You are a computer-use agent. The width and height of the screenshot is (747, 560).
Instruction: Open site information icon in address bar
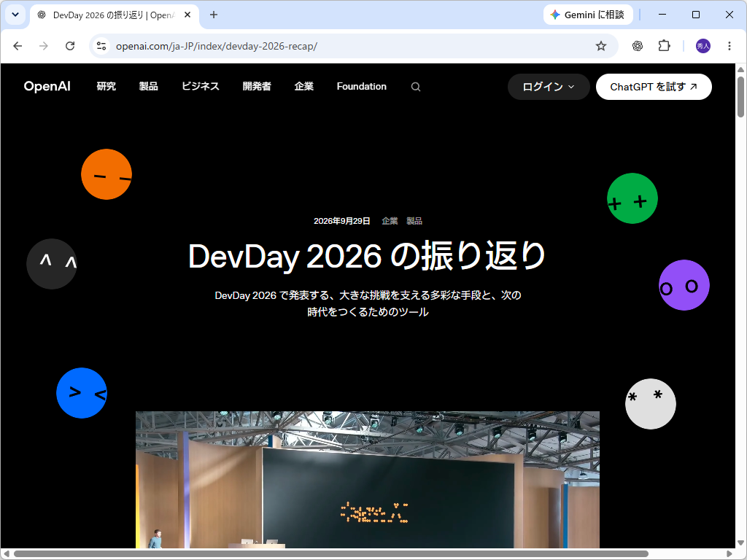[x=101, y=46]
